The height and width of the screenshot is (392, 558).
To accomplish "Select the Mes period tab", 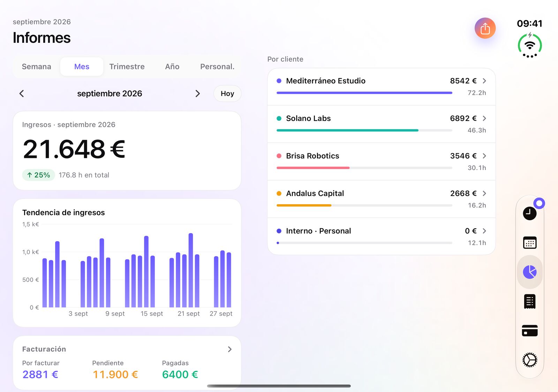I will pyautogui.click(x=82, y=67).
